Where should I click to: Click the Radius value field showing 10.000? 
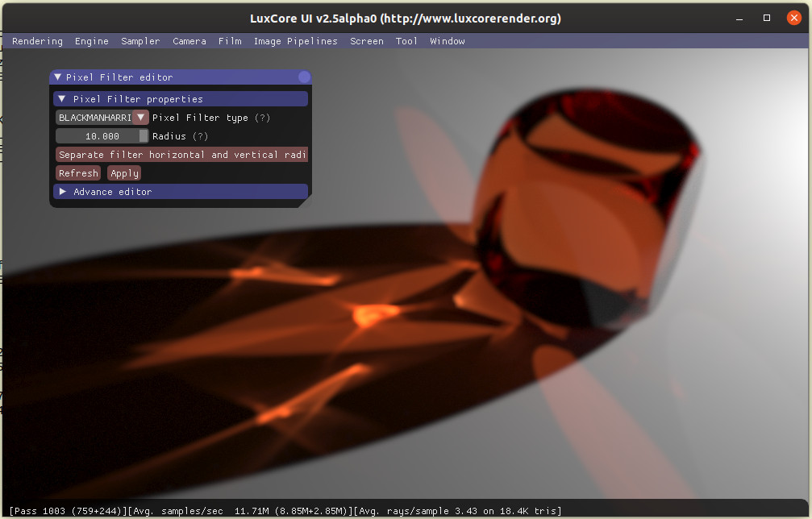tap(102, 136)
